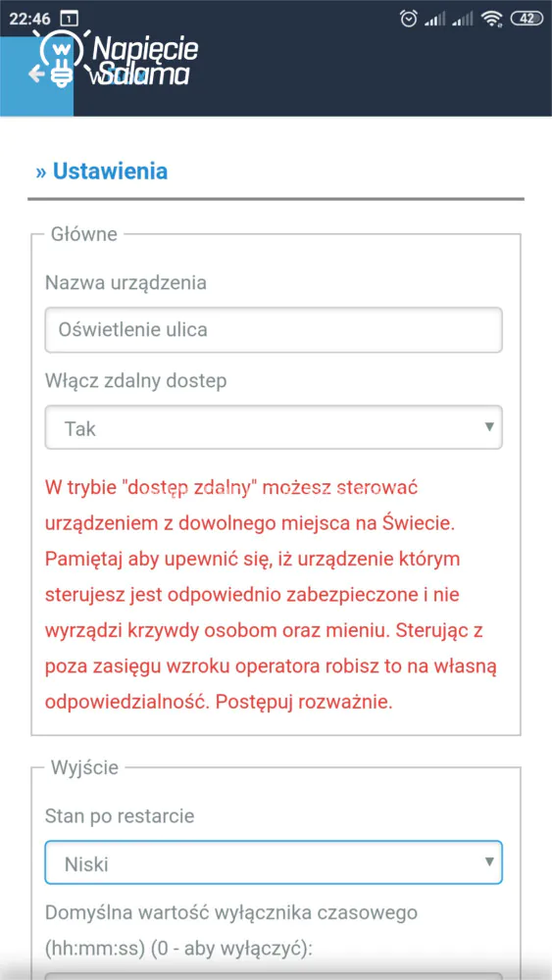The width and height of the screenshot is (552, 980).
Task: Click the Napięcie Salama title text
Action: [x=145, y=61]
